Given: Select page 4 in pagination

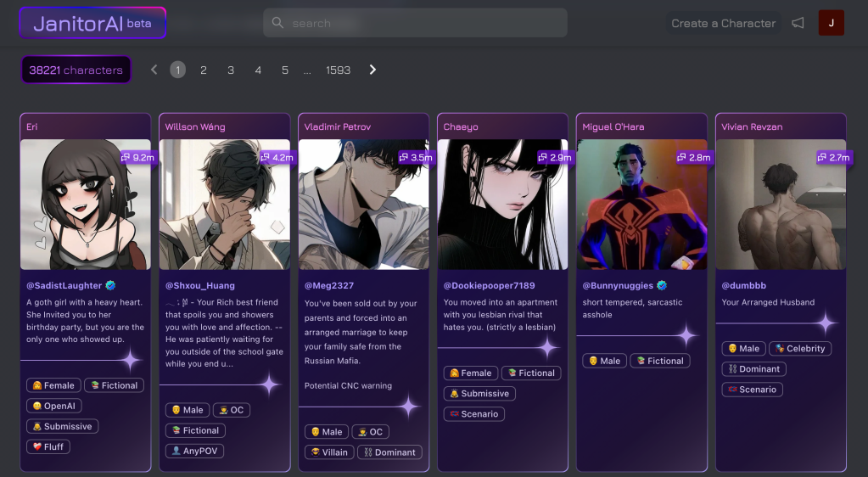Looking at the screenshot, I should pos(258,70).
